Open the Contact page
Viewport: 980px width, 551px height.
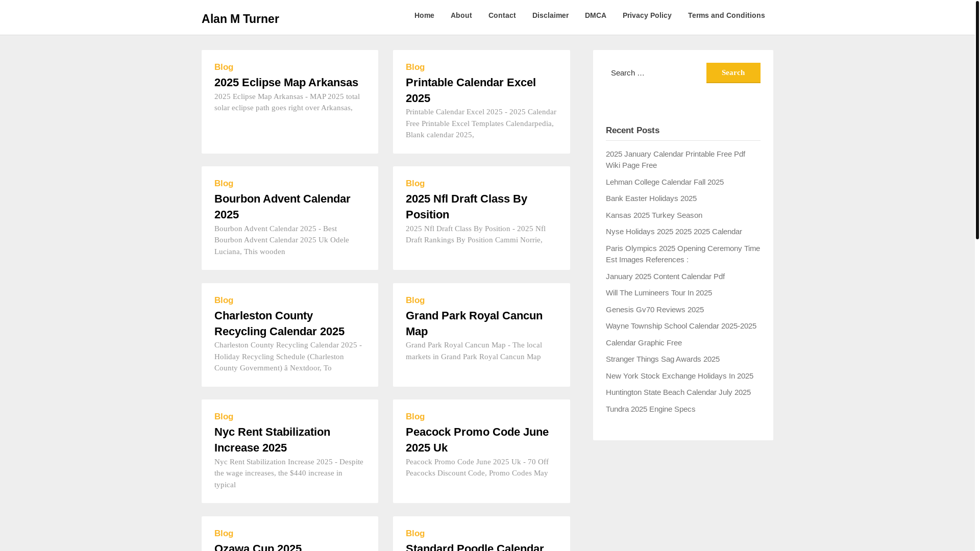(x=502, y=15)
